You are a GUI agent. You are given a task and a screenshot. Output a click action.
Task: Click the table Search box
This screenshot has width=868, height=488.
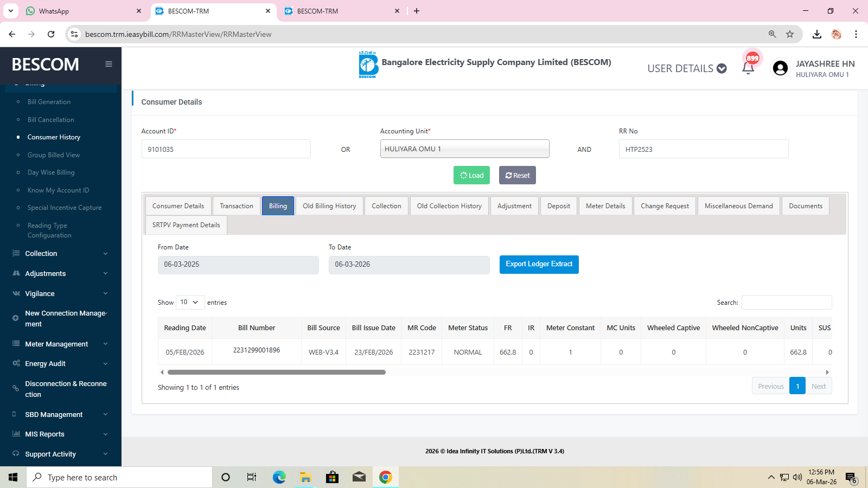(x=787, y=302)
